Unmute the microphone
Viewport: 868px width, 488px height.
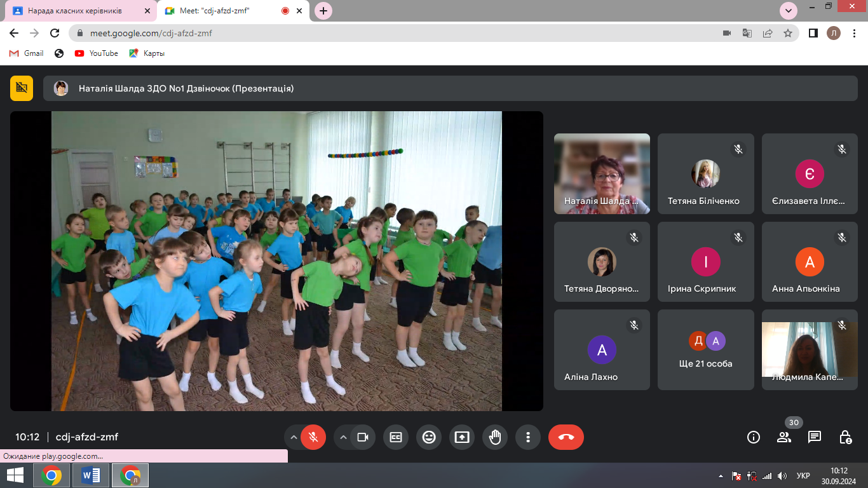[313, 437]
